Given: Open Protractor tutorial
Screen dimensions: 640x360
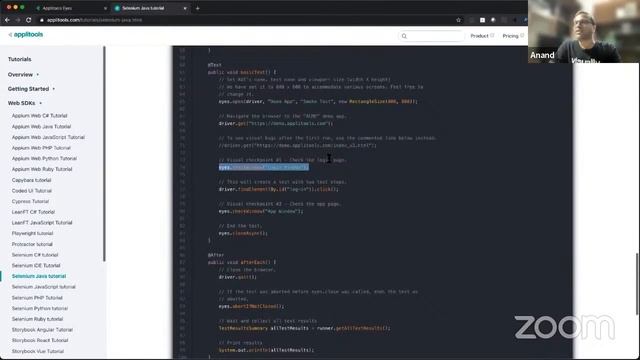Looking at the screenshot, I should point(32,244).
